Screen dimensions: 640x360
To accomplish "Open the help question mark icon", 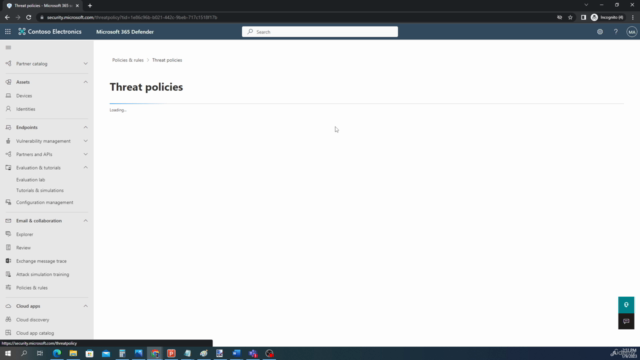I will click(x=616, y=31).
